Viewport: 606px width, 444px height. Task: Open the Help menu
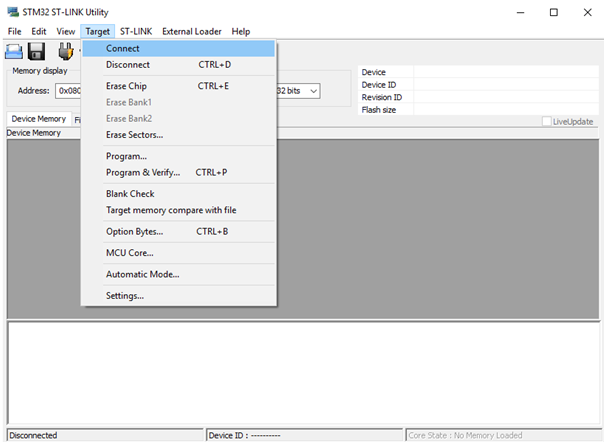(241, 31)
